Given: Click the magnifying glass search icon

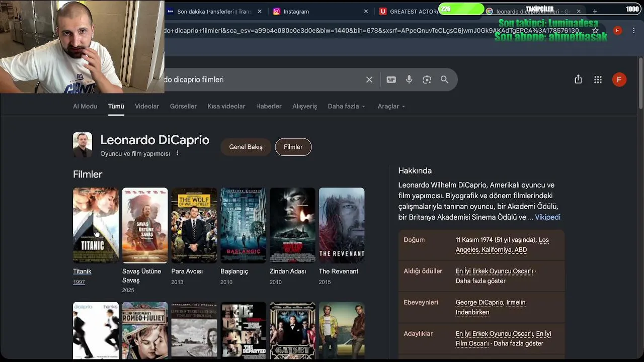Looking at the screenshot, I should pos(444,79).
